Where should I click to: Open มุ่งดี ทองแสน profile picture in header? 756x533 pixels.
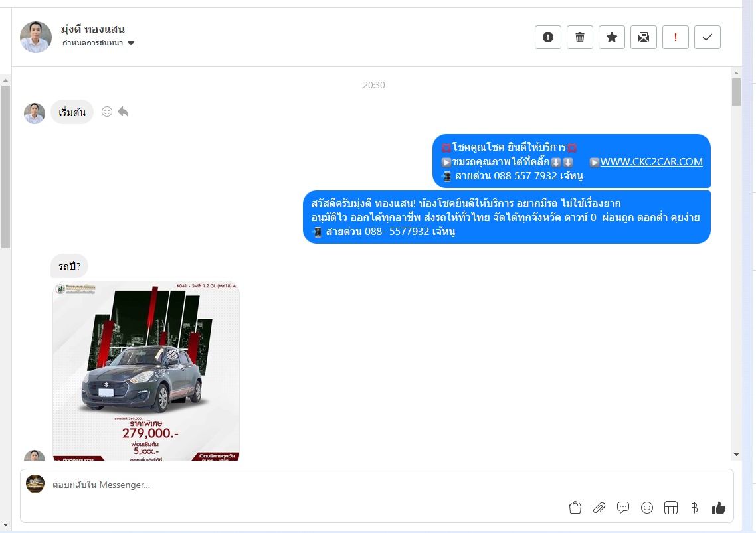pyautogui.click(x=36, y=37)
